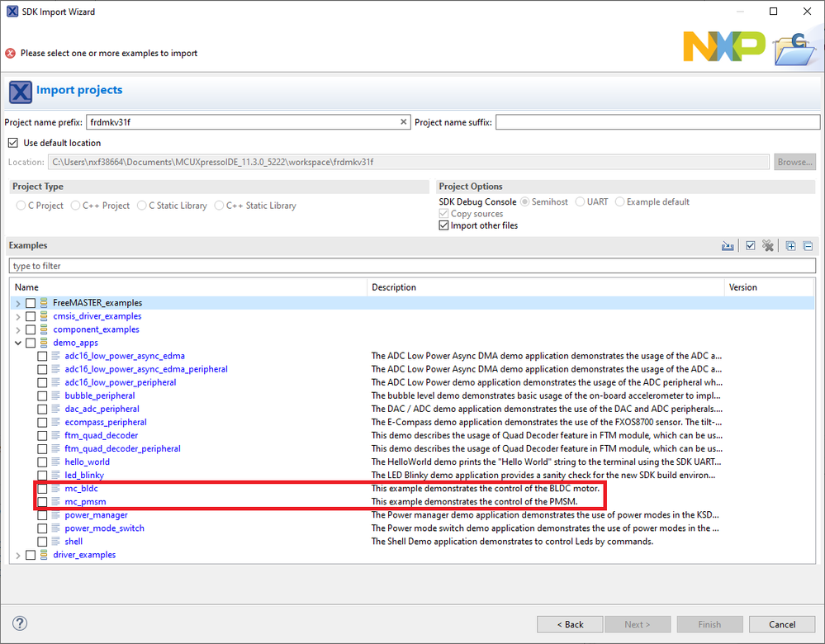The width and height of the screenshot is (825, 644).
Task: Click the select all examples toolbar icon
Action: (751, 246)
